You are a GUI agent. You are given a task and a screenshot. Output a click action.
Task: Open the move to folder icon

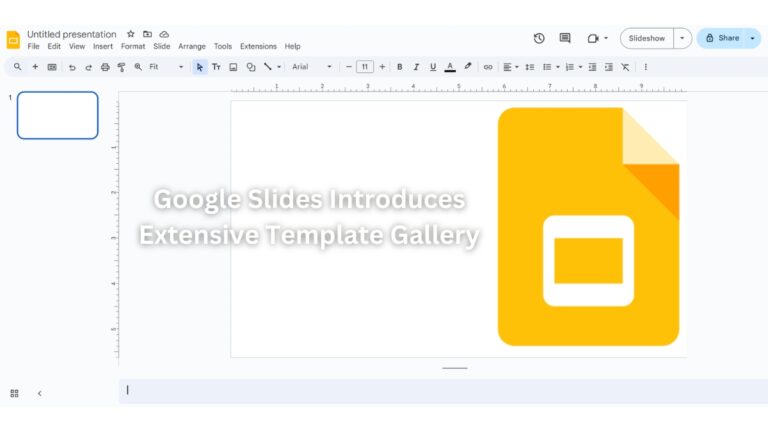(x=147, y=34)
